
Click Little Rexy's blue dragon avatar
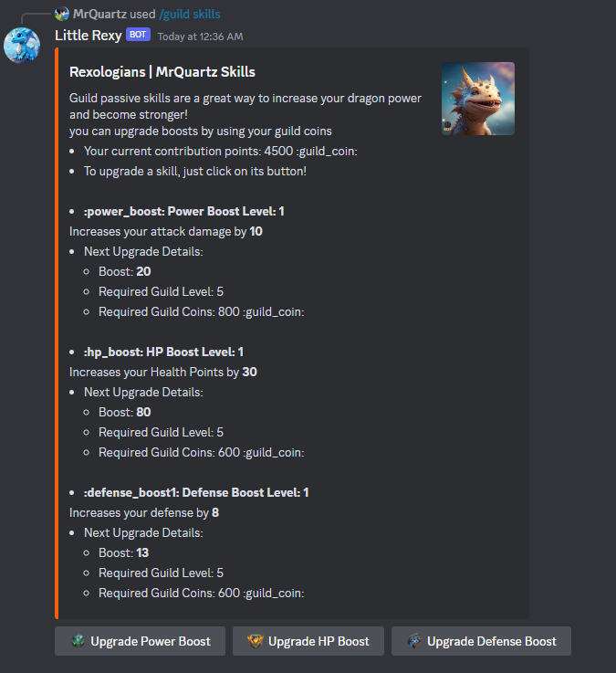pyautogui.click(x=22, y=45)
